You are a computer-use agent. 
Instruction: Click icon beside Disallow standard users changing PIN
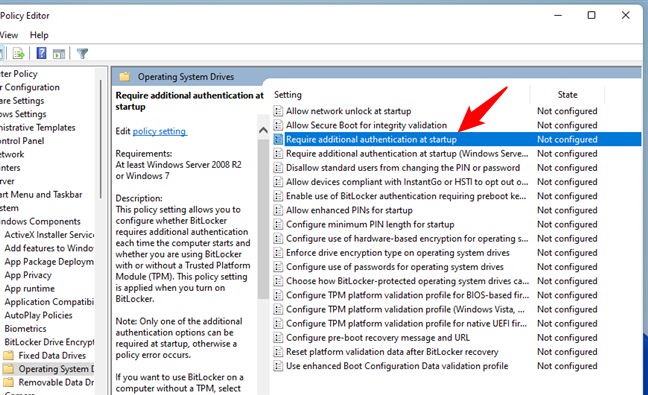(x=279, y=168)
